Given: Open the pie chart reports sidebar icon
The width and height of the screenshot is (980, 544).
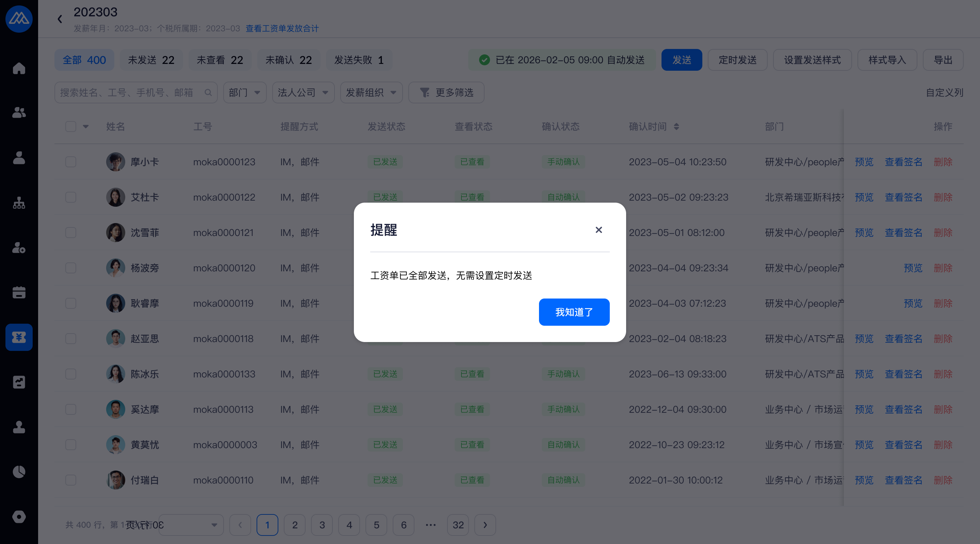Looking at the screenshot, I should (x=19, y=472).
